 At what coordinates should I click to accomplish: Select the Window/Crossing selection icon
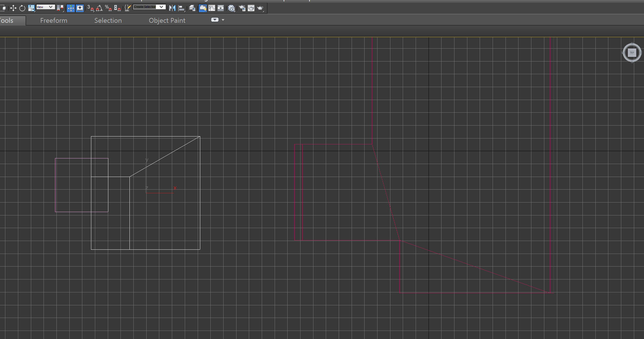pyautogui.click(x=3, y=8)
